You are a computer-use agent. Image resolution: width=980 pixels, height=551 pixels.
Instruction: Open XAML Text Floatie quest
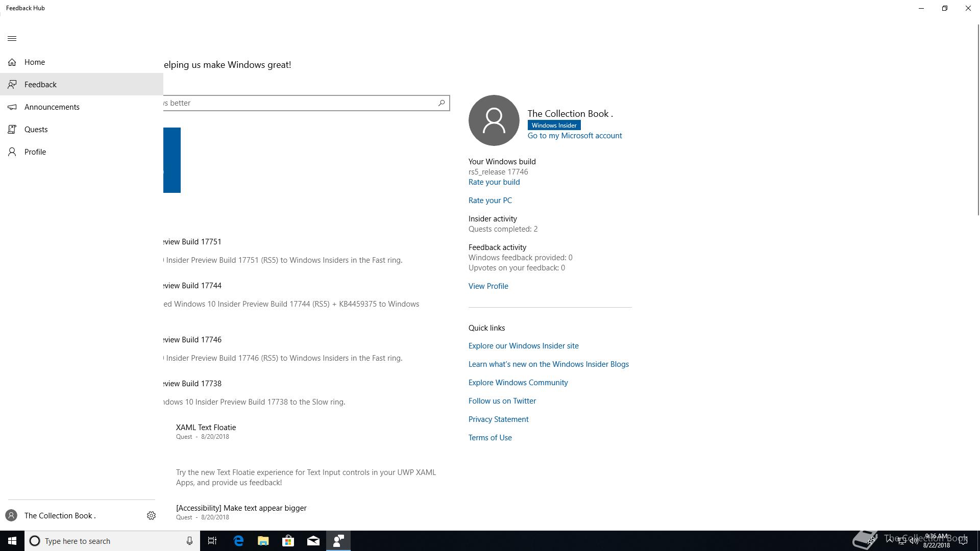(206, 428)
